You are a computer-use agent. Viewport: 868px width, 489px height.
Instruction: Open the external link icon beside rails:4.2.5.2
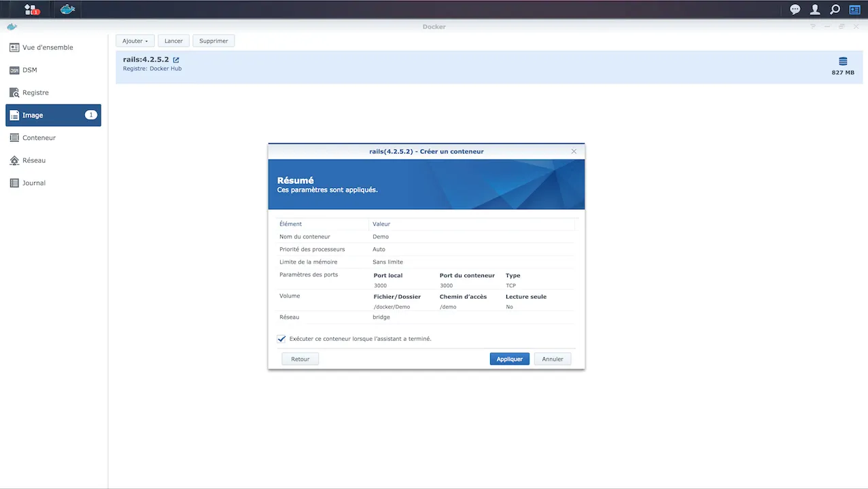click(x=176, y=60)
